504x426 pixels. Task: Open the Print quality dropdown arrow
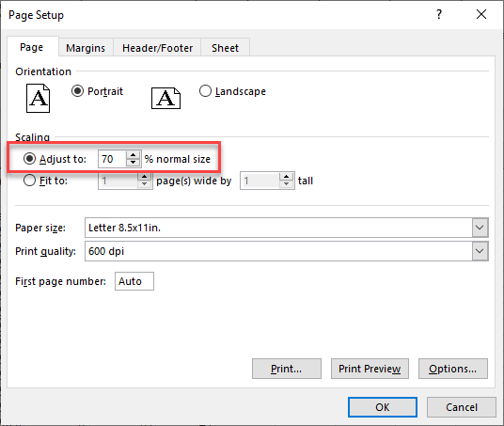coord(480,251)
